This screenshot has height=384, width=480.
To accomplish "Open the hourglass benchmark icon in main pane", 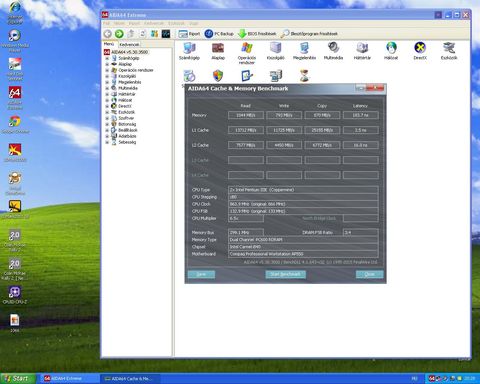I will tap(304, 76).
